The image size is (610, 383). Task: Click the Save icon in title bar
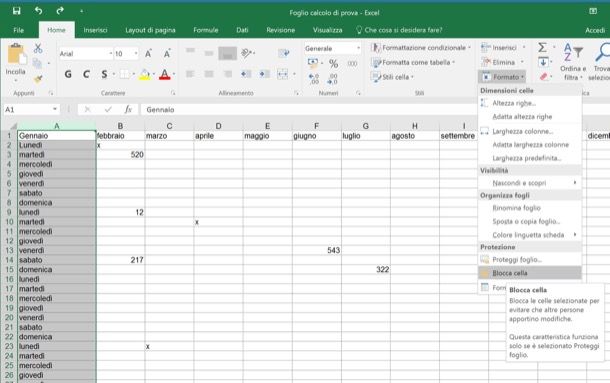pyautogui.click(x=16, y=11)
